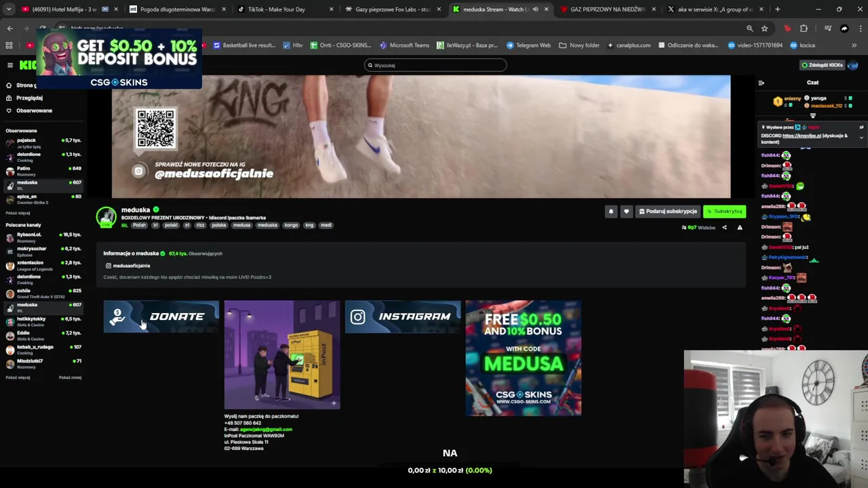Open exhiie recommended channel
The image size is (868, 488).
43,293
